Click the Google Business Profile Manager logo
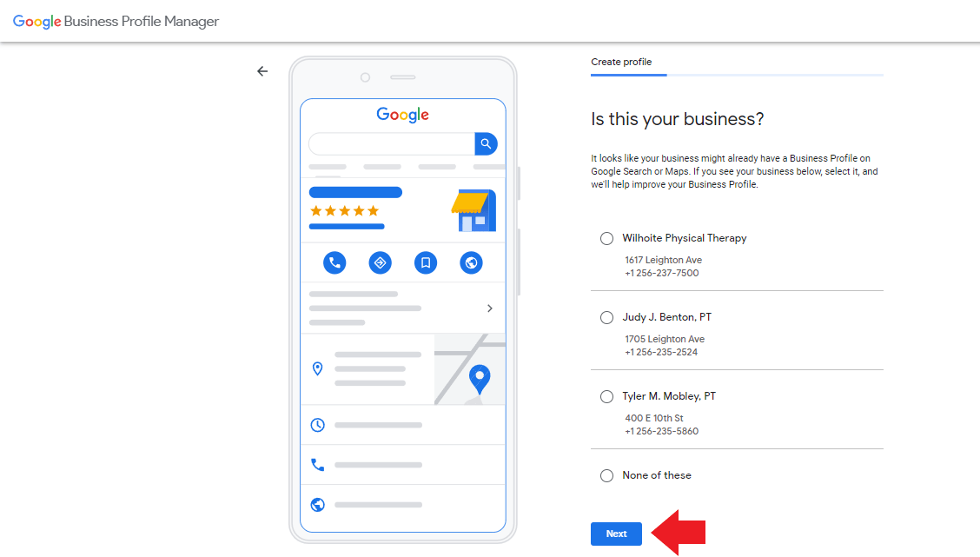 pyautogui.click(x=116, y=22)
